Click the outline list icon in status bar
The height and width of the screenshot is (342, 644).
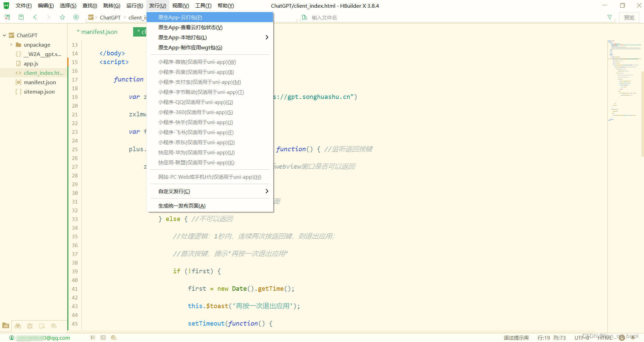(x=93, y=338)
